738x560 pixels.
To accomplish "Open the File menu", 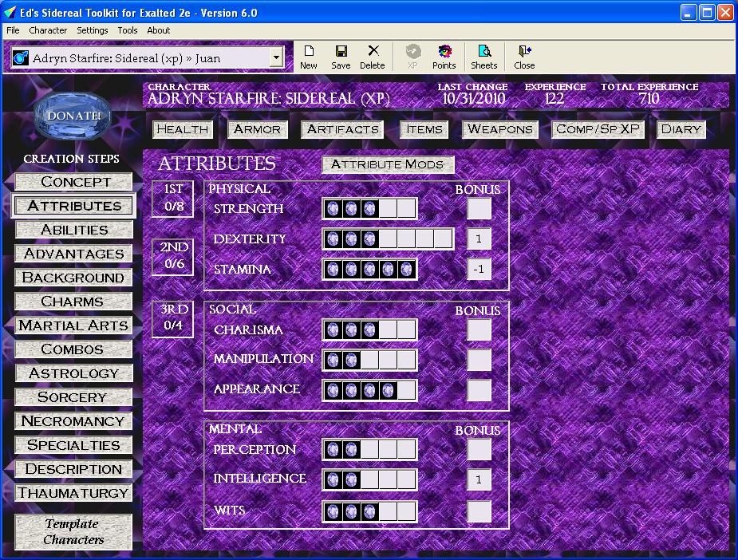I will pyautogui.click(x=13, y=30).
